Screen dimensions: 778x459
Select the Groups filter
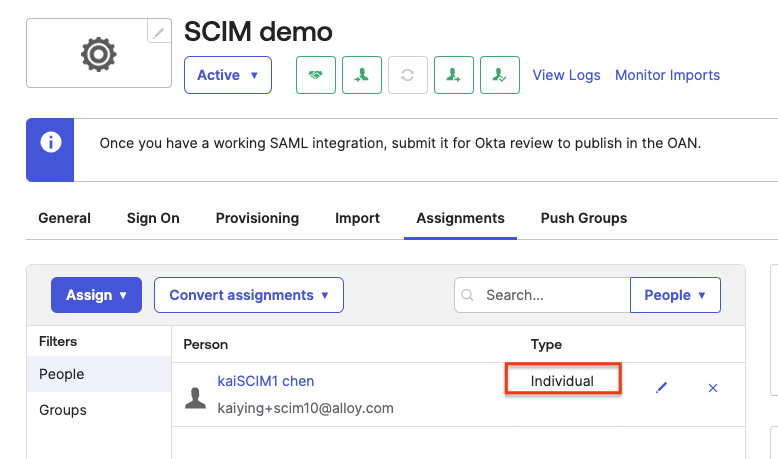point(99,410)
